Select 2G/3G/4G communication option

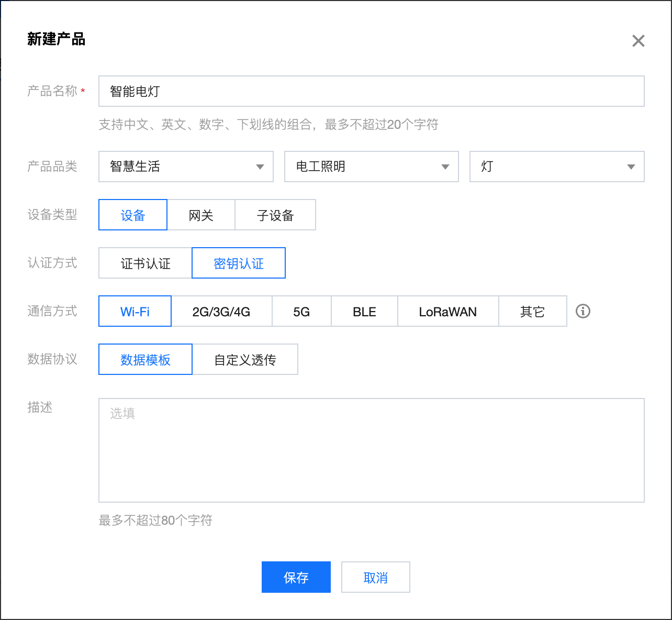221,311
